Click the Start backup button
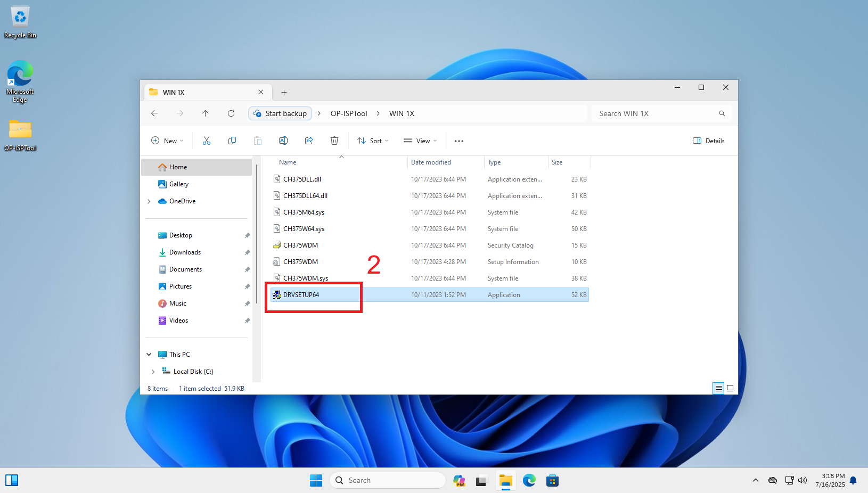 [280, 113]
